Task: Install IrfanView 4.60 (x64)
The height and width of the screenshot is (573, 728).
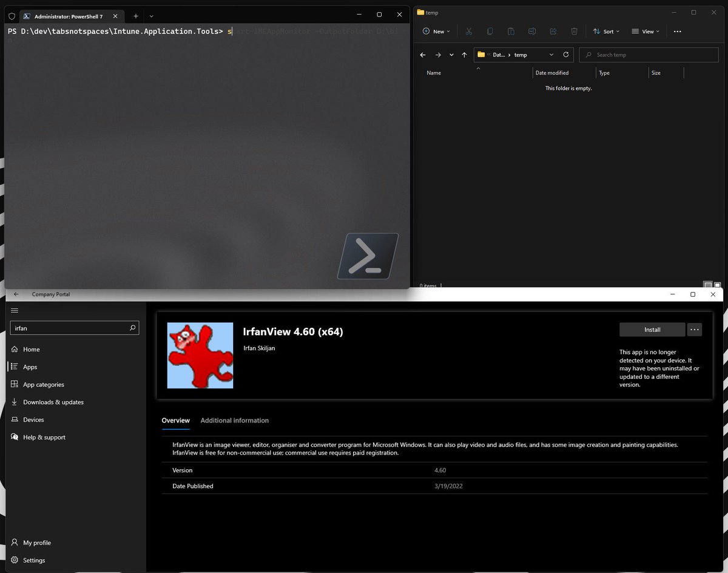Action: pos(652,330)
